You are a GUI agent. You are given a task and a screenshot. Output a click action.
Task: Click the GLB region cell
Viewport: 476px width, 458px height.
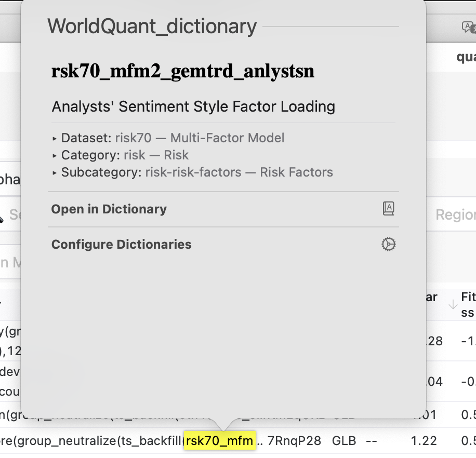point(344,441)
